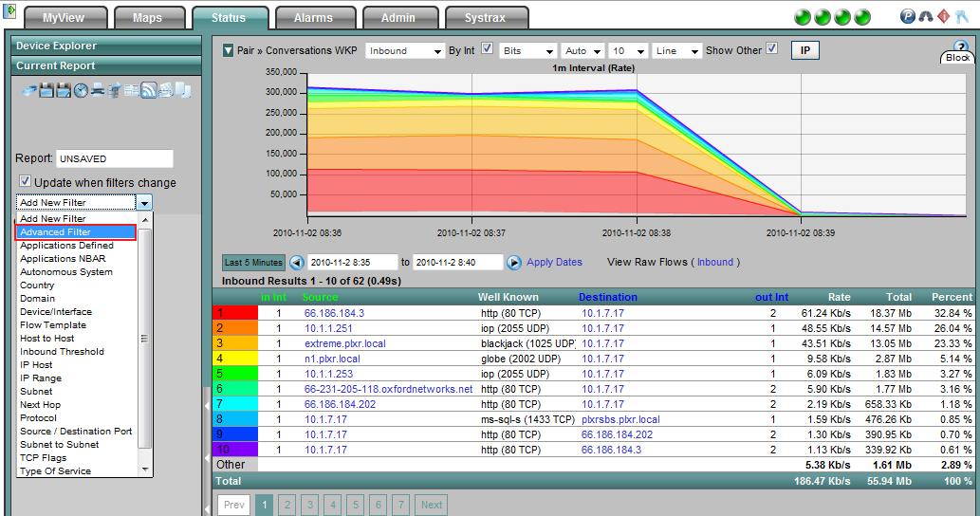Click the third green status light
980x516 pixels.
click(x=842, y=17)
